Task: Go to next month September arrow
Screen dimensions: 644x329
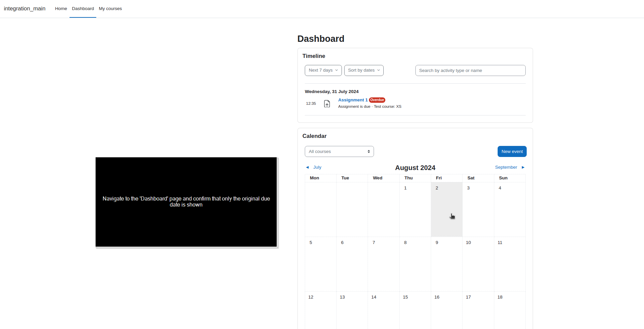Action: pos(523,167)
